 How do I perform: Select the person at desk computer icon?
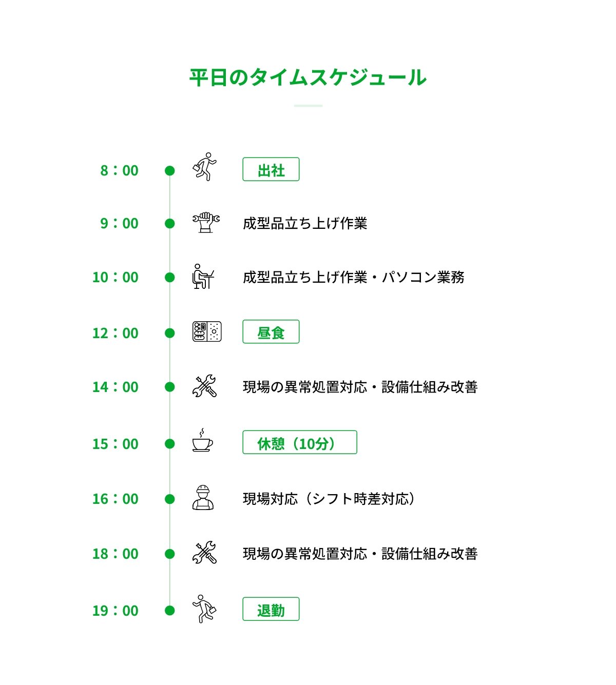203,277
